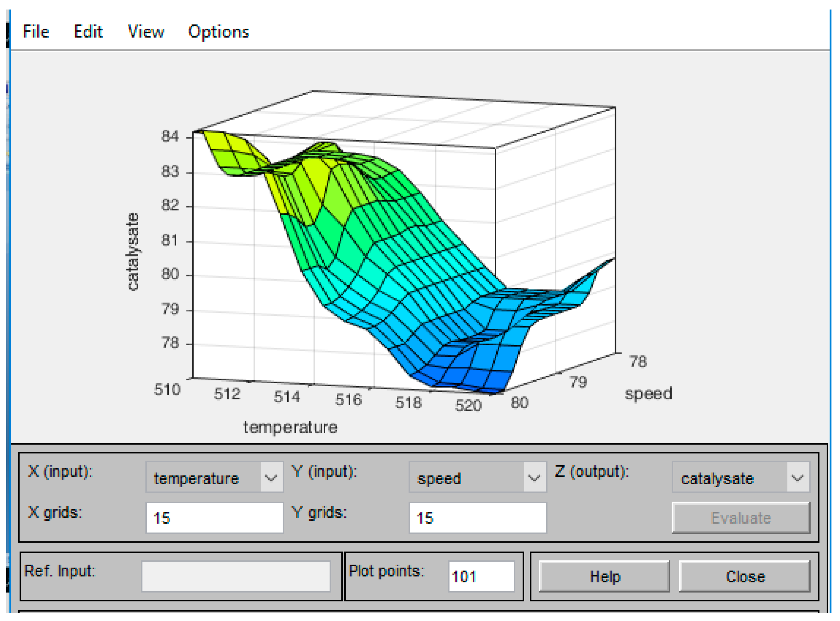The width and height of the screenshot is (840, 621).
Task: Click the speed combo box text
Action: click(x=440, y=479)
